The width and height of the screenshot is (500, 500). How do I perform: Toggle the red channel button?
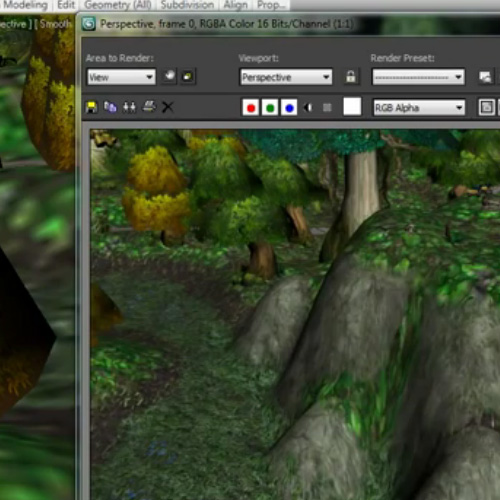tap(251, 107)
